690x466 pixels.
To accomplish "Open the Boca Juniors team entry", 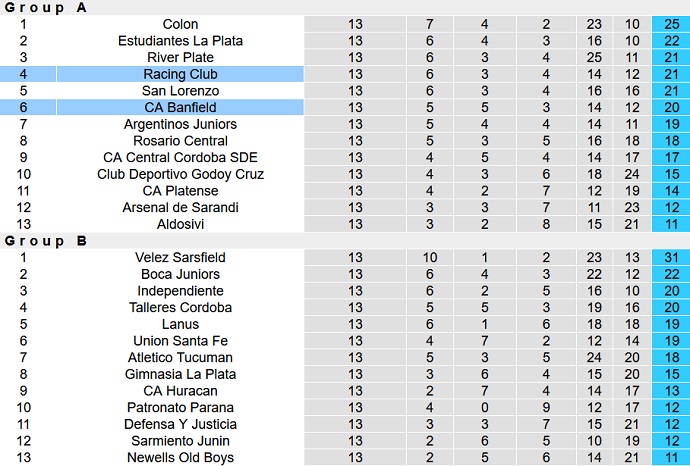I will (x=180, y=274).
